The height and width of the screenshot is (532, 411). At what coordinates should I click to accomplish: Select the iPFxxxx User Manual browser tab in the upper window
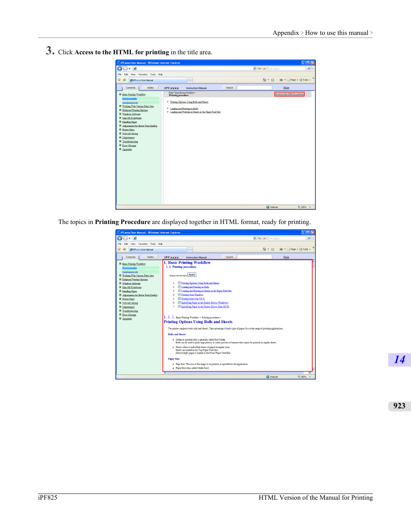pyautogui.click(x=158, y=80)
